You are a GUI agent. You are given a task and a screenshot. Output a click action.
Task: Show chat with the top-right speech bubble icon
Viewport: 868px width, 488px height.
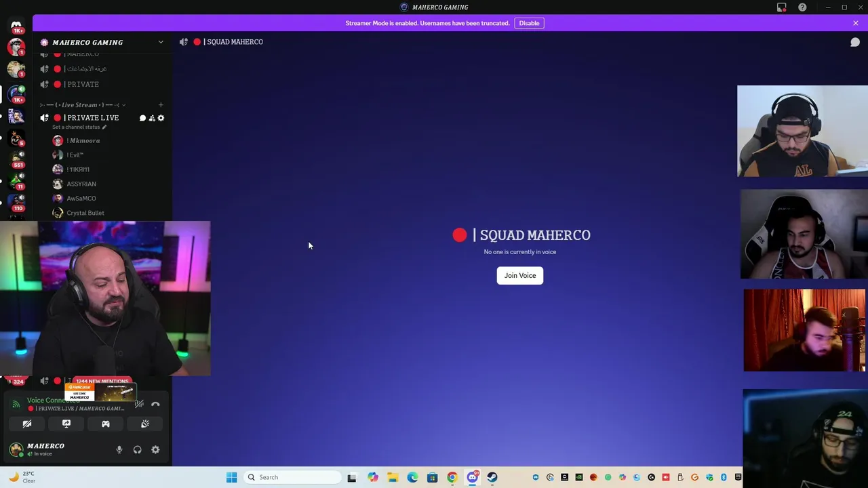[x=855, y=42]
